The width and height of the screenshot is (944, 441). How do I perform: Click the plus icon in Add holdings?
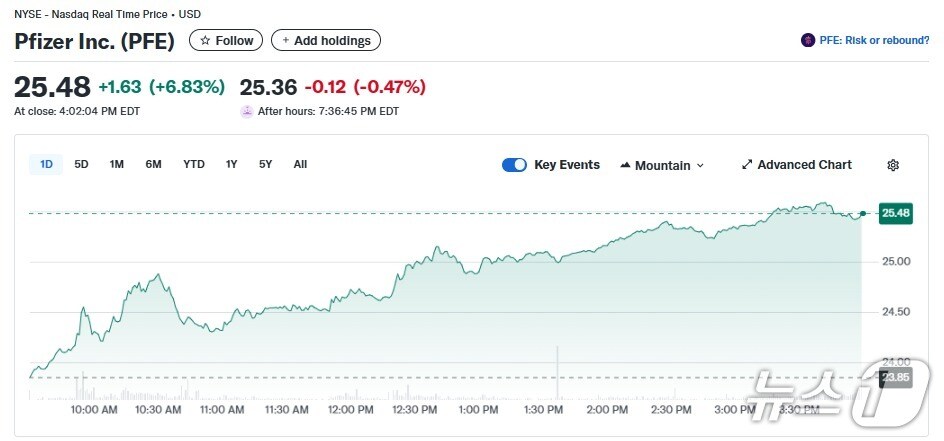286,41
